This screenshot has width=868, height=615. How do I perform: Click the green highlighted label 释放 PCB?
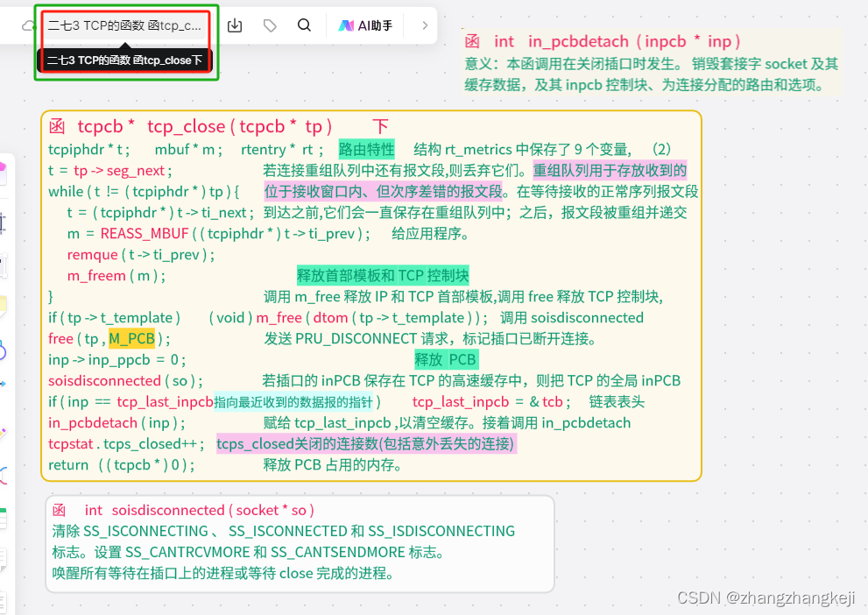(446, 359)
